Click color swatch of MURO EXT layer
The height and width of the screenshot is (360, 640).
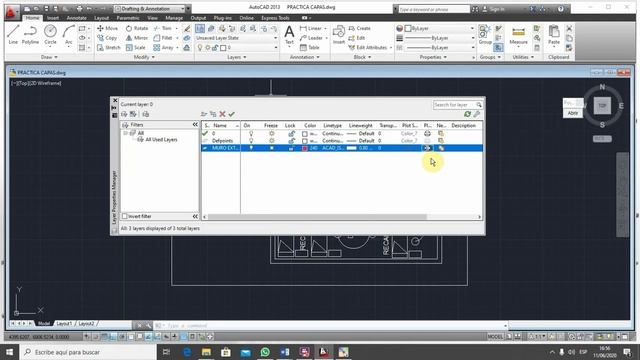304,148
